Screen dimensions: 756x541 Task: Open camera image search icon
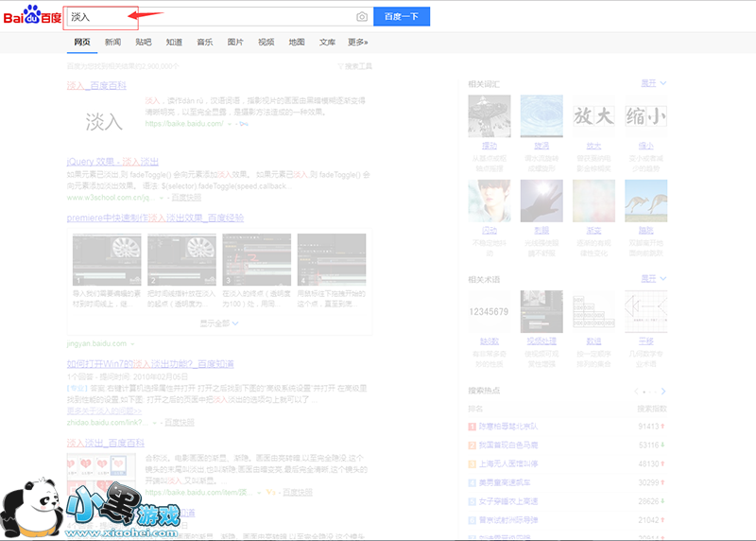(x=362, y=17)
